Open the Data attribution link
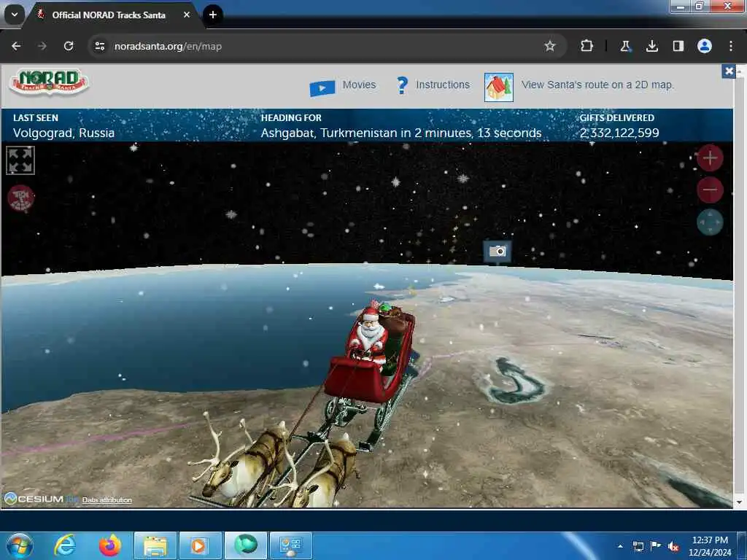This screenshot has width=747, height=560. coord(107,499)
